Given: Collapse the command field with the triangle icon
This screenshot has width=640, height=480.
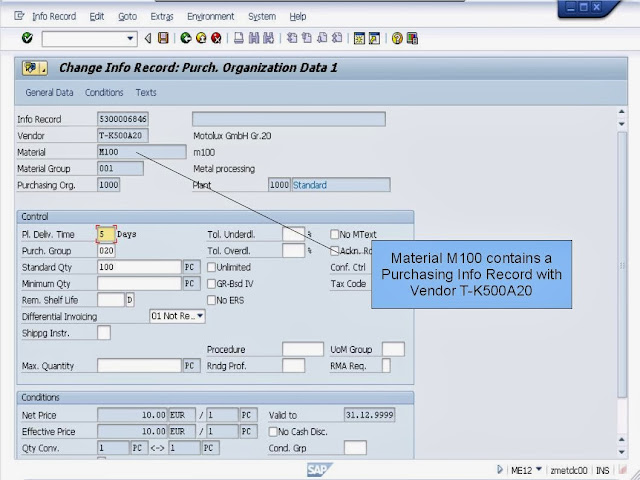Looking at the screenshot, I should click(148, 38).
